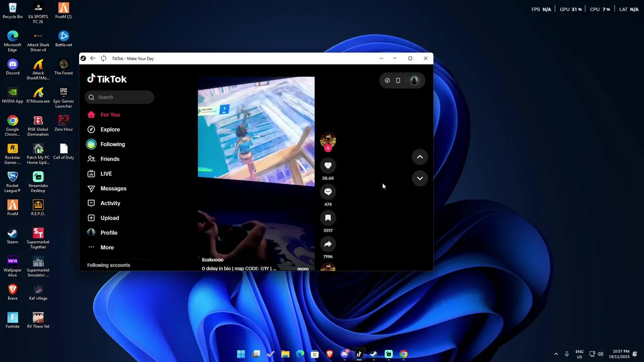Viewport: 644px width, 362px height.
Task: Expand video caption with 'more'
Action: pyautogui.click(x=303, y=268)
